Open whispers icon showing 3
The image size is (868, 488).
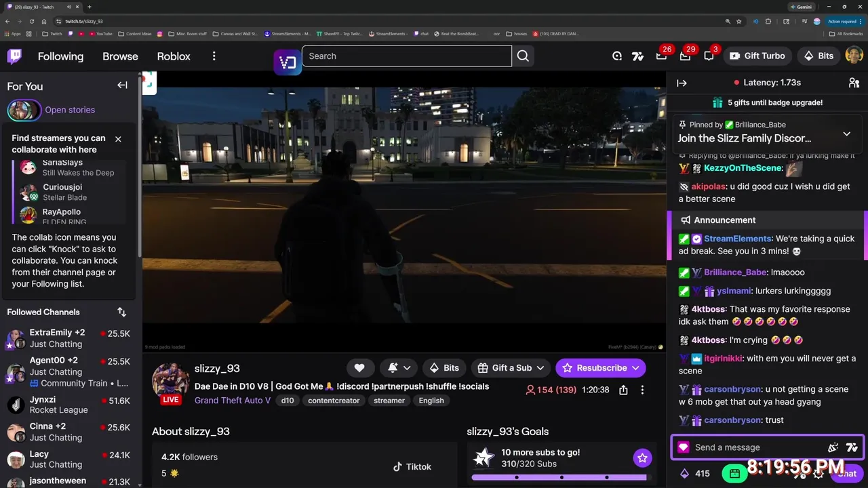coord(709,56)
